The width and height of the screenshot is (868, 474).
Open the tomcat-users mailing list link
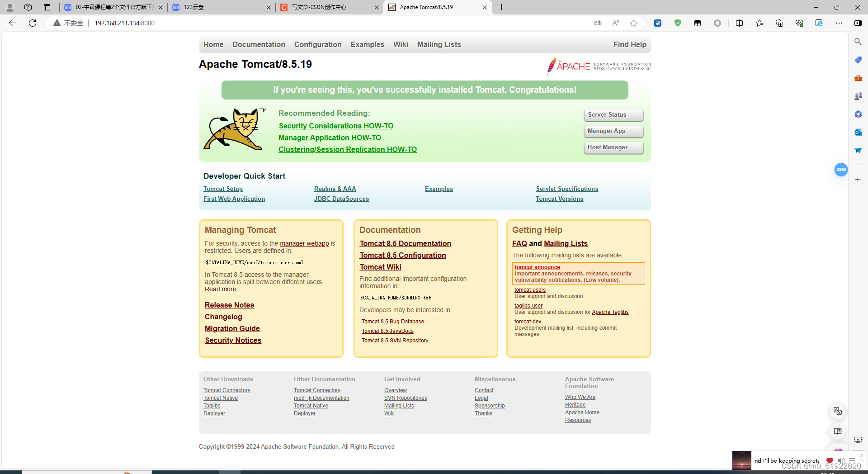pyautogui.click(x=530, y=290)
